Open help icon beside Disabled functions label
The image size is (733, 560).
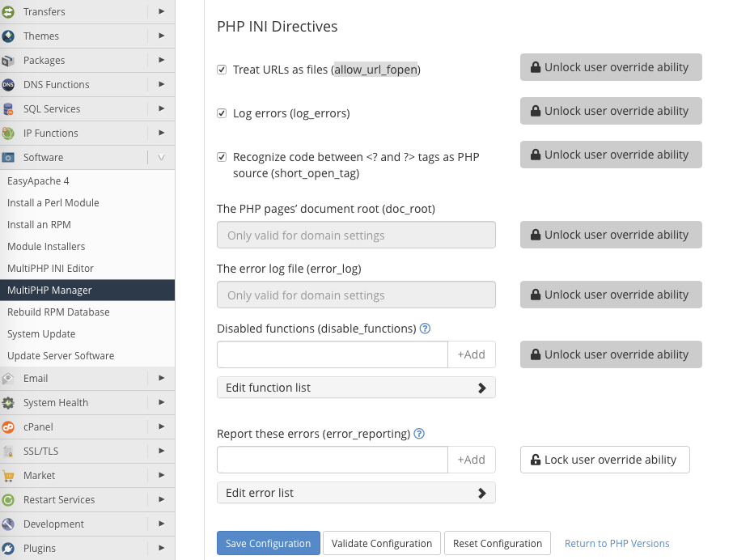coord(425,329)
